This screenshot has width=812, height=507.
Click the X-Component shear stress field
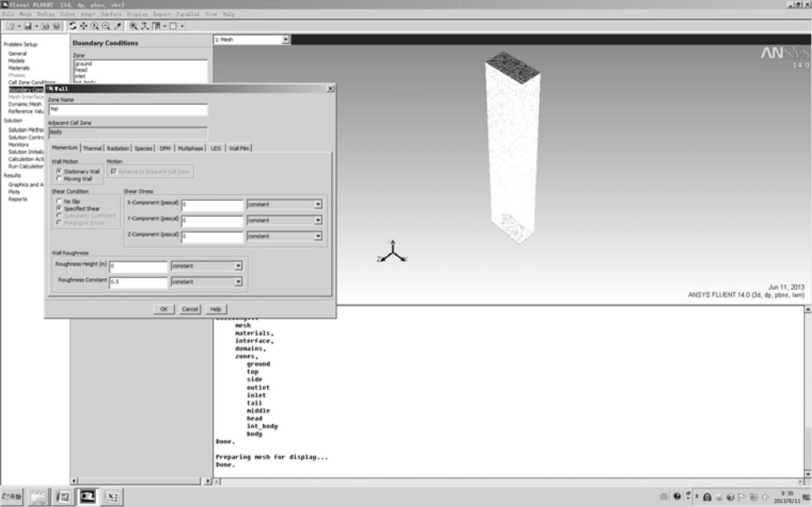212,205
